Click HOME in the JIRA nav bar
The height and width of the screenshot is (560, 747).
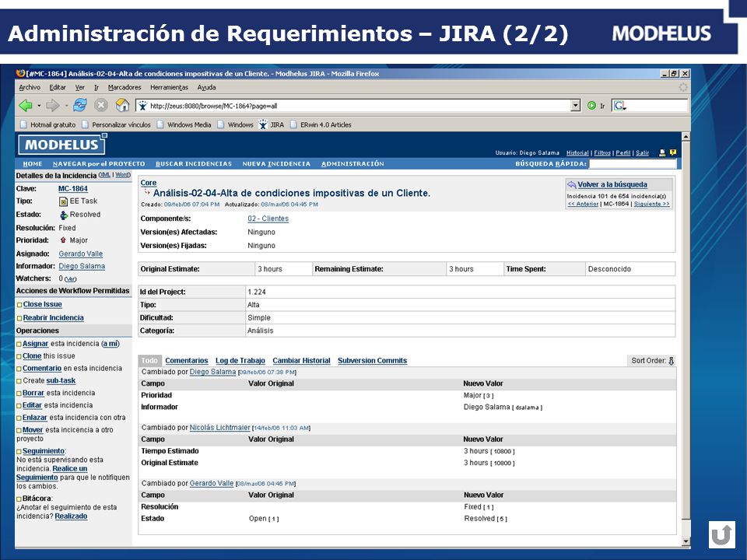[33, 164]
